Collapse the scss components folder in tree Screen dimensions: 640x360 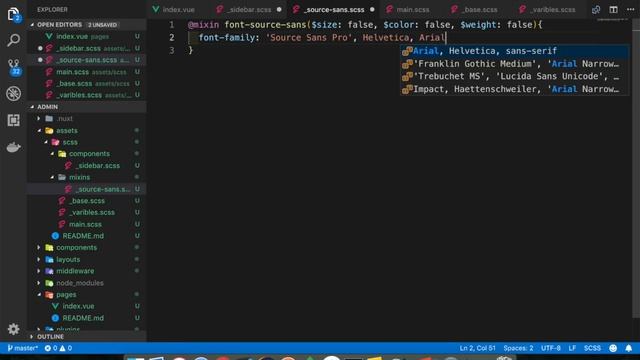[86, 154]
